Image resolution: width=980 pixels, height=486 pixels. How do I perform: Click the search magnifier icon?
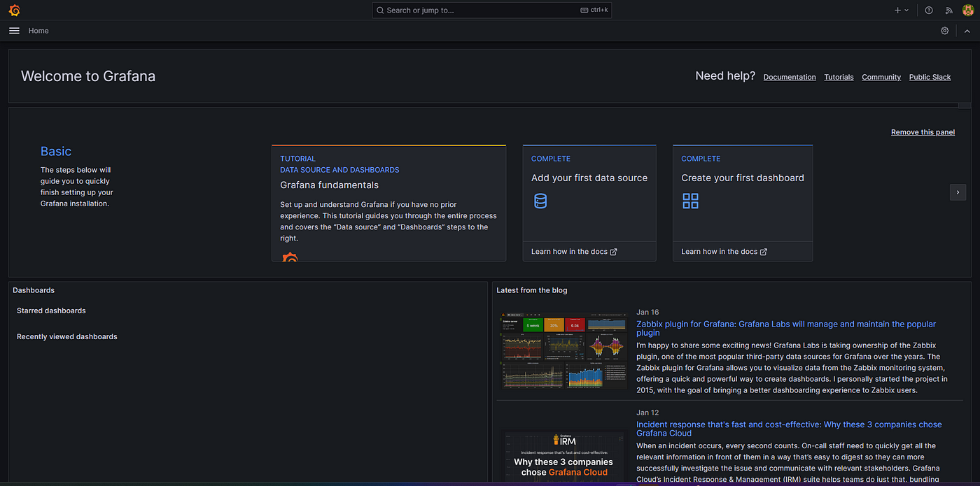(x=380, y=10)
